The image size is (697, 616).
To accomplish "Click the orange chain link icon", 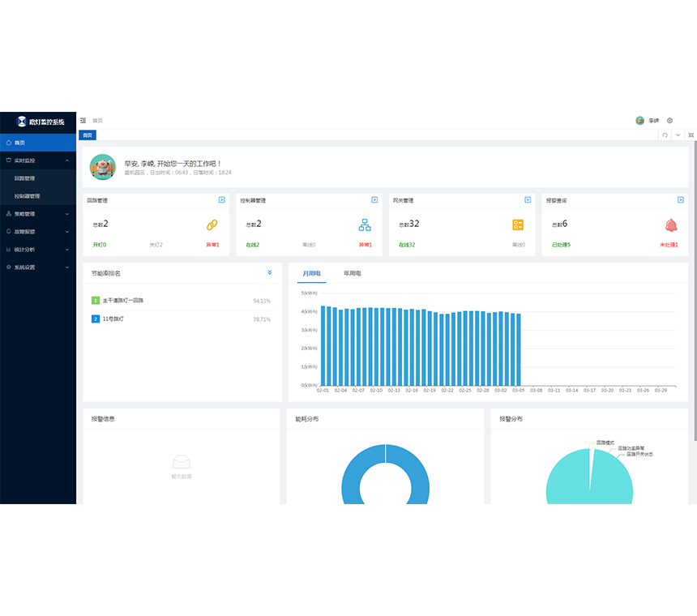I will pos(212,225).
